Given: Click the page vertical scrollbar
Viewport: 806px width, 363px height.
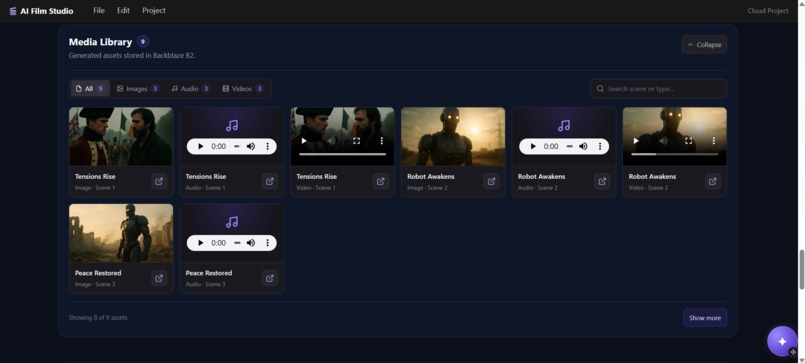Looking at the screenshot, I should tap(801, 270).
